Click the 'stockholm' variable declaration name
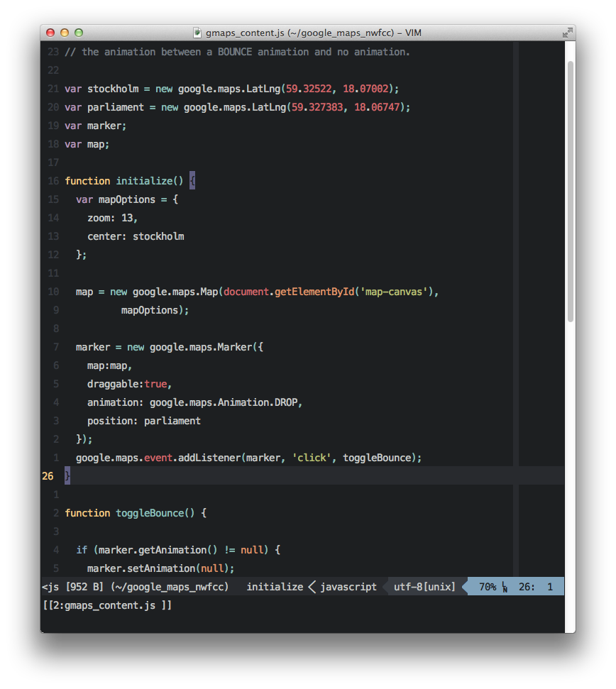Image resolution: width=616 pixels, height=689 pixels. pos(113,89)
